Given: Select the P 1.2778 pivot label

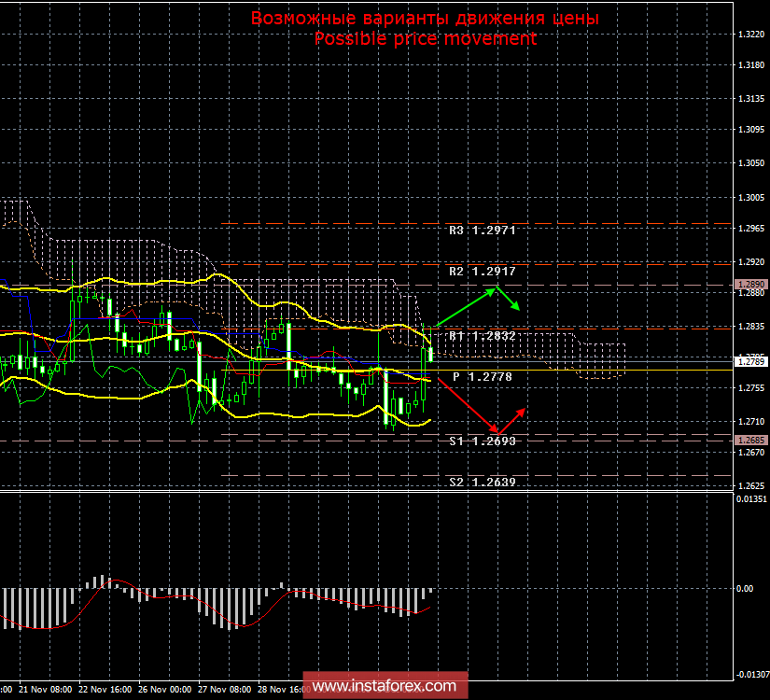Looking at the screenshot, I should [483, 377].
